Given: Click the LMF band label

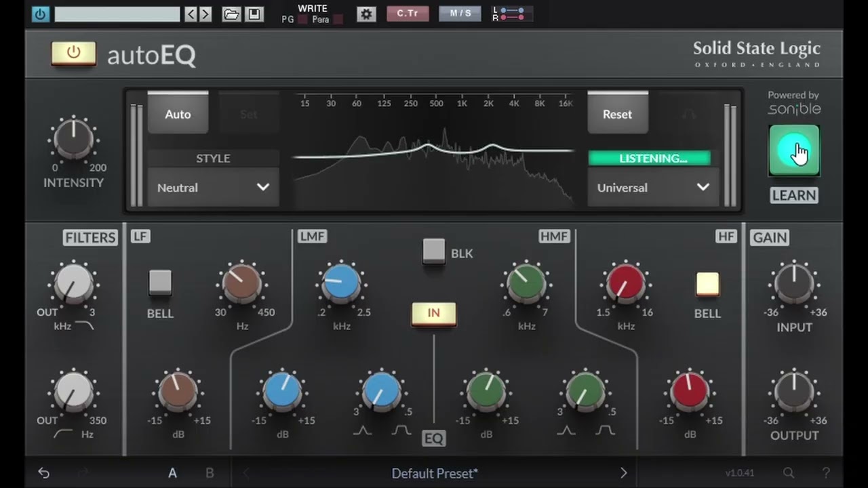Looking at the screenshot, I should 312,236.
